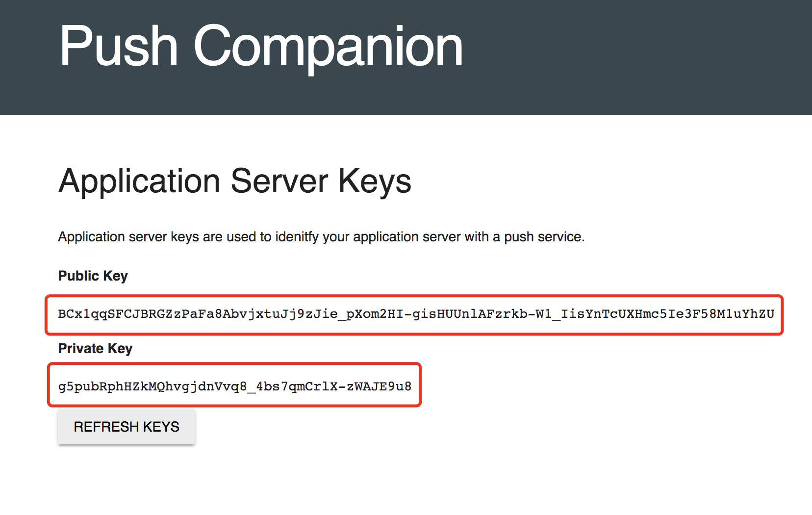Screen dimensions: 812x515
Task: Click the REFRESH KEYS button
Action: pos(127,427)
